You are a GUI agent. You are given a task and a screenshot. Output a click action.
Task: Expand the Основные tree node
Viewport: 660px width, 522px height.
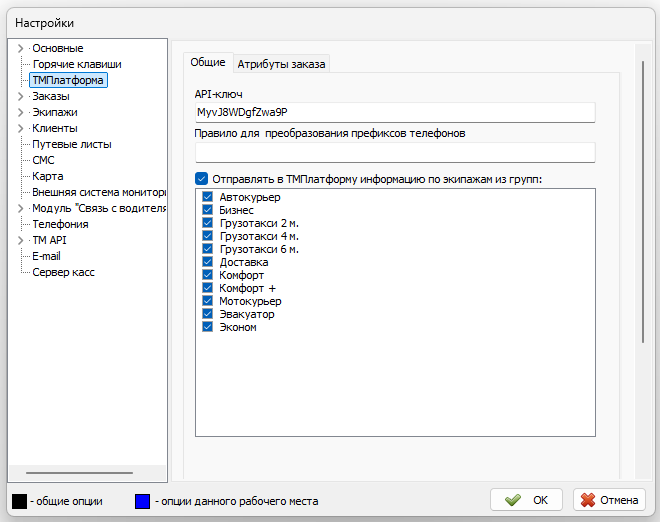[20, 48]
